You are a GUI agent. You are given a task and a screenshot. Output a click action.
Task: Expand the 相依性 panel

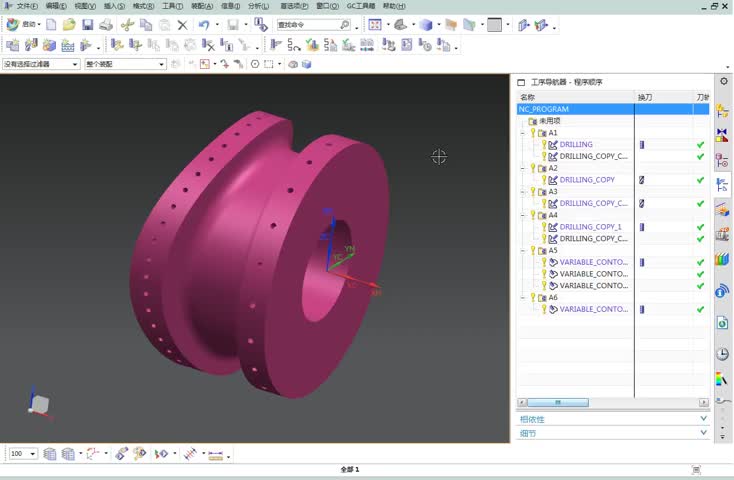pyautogui.click(x=612, y=419)
